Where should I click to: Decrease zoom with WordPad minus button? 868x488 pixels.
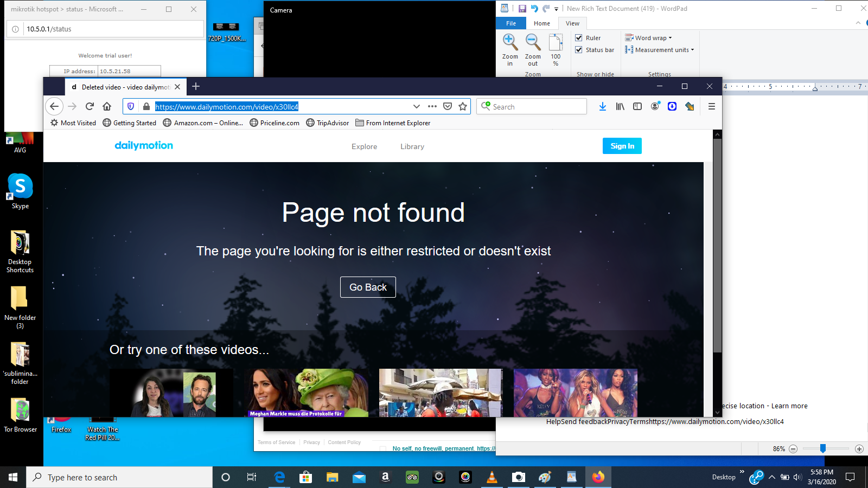tap(793, 449)
